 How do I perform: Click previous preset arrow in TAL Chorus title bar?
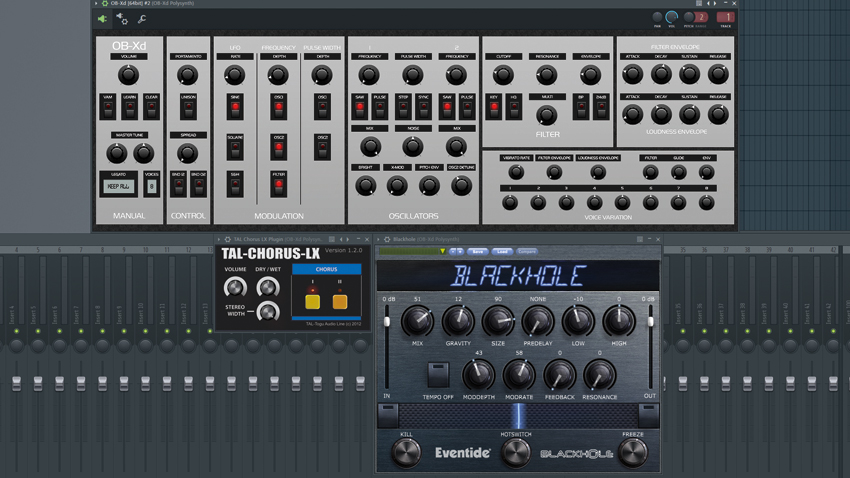click(341, 239)
